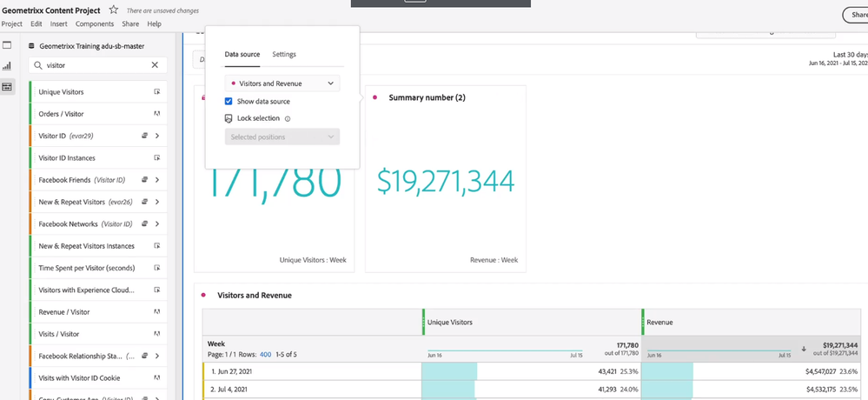Switch to the Settings tab
Screen dimensions: 868x400
point(284,54)
